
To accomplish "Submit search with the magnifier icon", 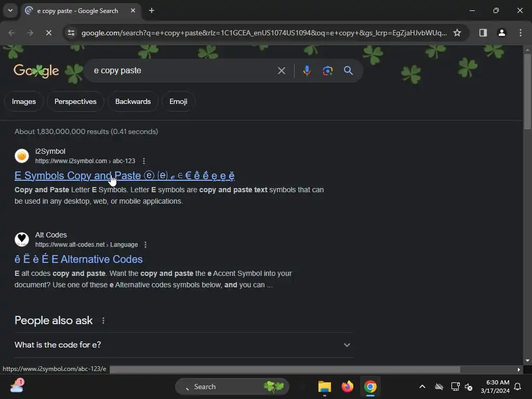I will 348,71.
